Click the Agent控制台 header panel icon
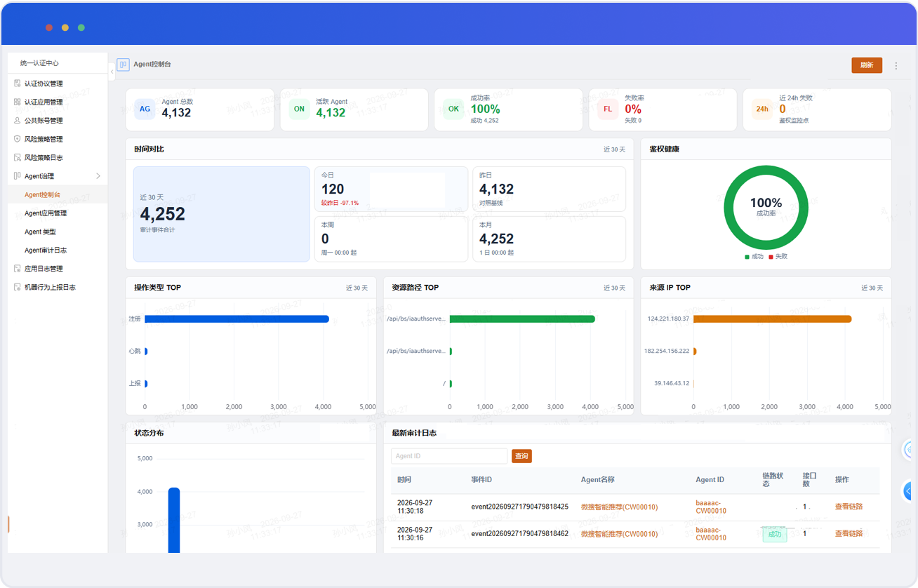The width and height of the screenshot is (918, 588). pos(123,65)
